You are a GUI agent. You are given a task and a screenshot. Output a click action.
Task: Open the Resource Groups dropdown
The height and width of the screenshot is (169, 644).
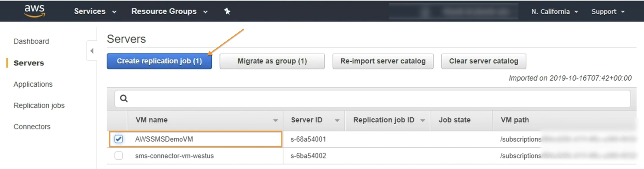pyautogui.click(x=170, y=11)
